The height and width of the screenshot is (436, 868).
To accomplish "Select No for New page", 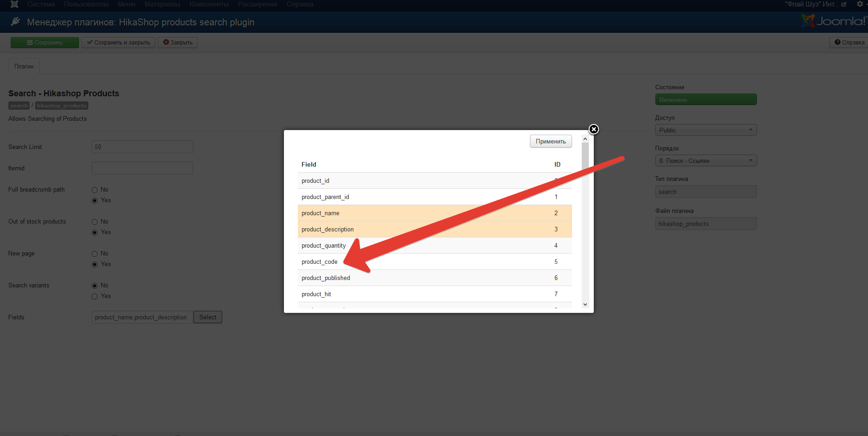I will point(94,254).
